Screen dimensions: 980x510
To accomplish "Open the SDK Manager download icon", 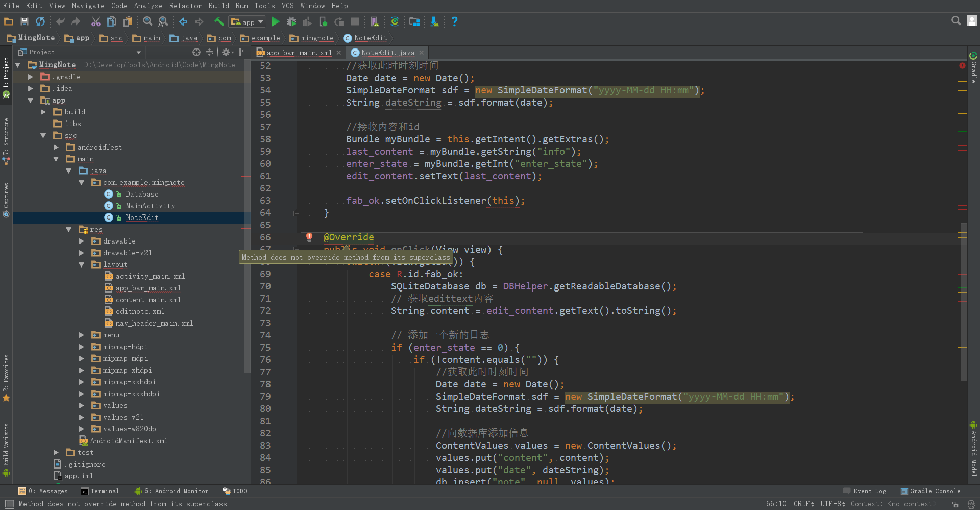I will 434,21.
